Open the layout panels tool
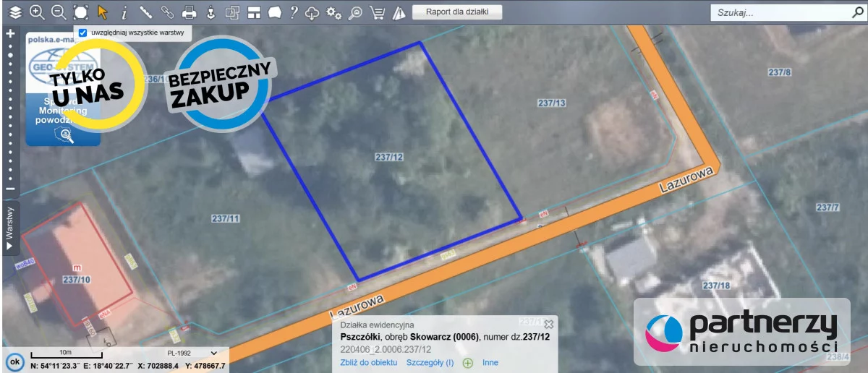This screenshot has height=373, width=868. (x=253, y=12)
